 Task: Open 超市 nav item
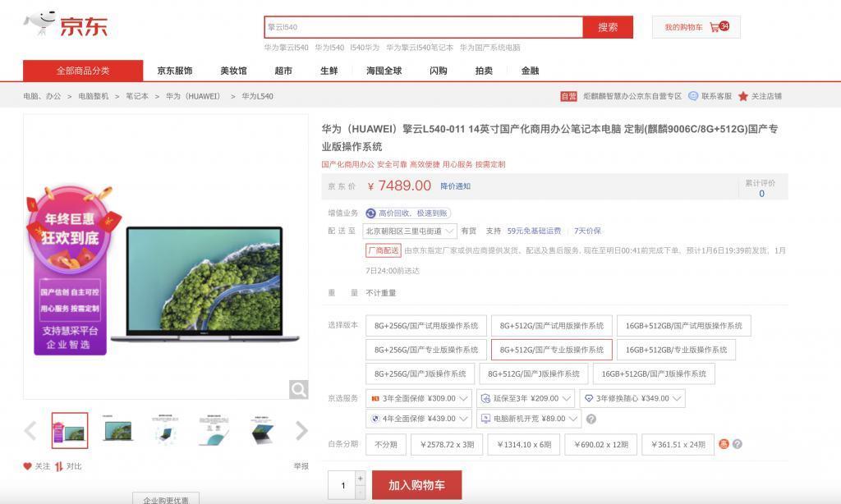click(283, 71)
